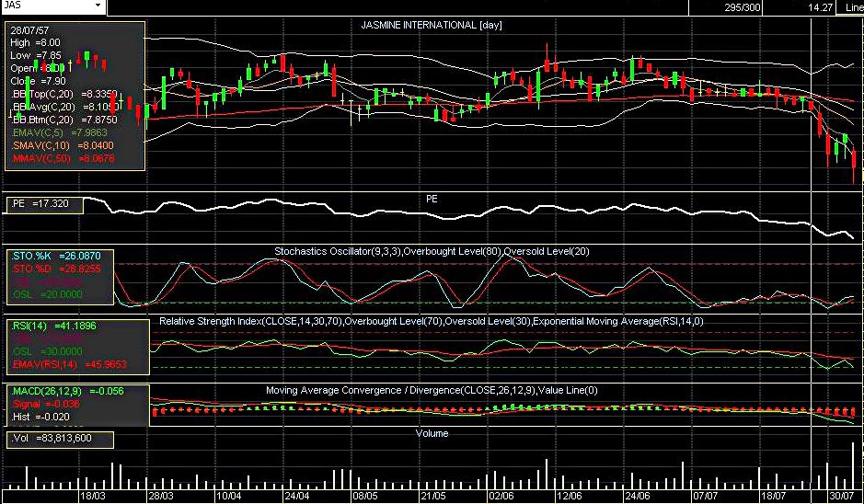Image resolution: width=864 pixels, height=504 pixels.
Task: Click the EMAV(RSI,14) legend value
Action: pyautogui.click(x=69, y=364)
